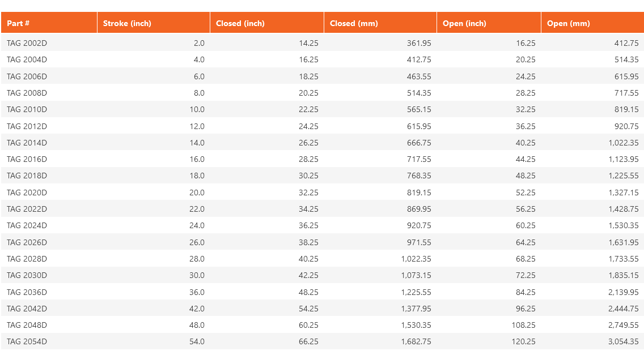Select the 361.95 closed mm value
This screenshot has width=644, height=355.
(419, 43)
